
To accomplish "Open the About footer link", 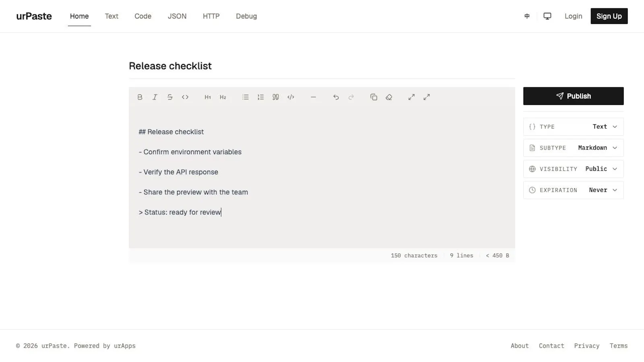I will click(520, 346).
